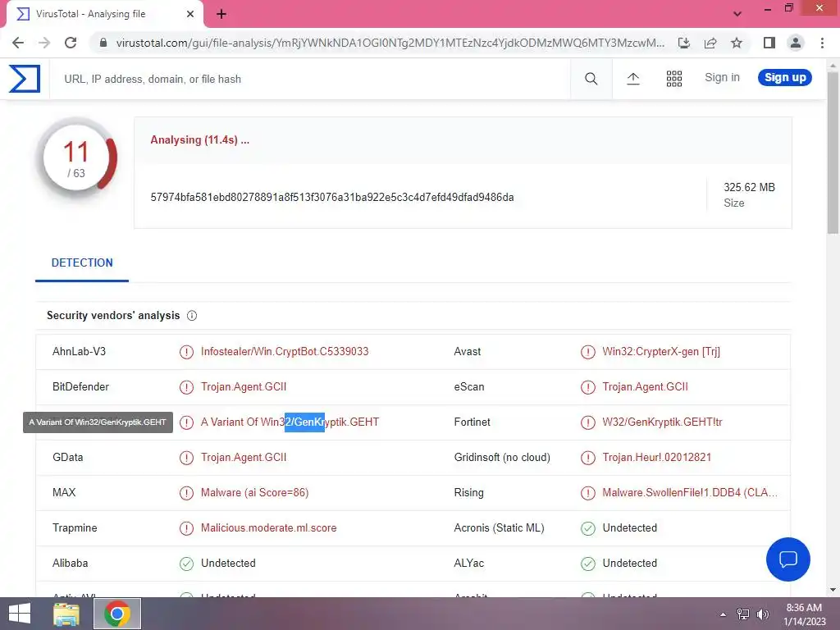
Task: Show hidden tray icons arrow
Action: coord(724,614)
